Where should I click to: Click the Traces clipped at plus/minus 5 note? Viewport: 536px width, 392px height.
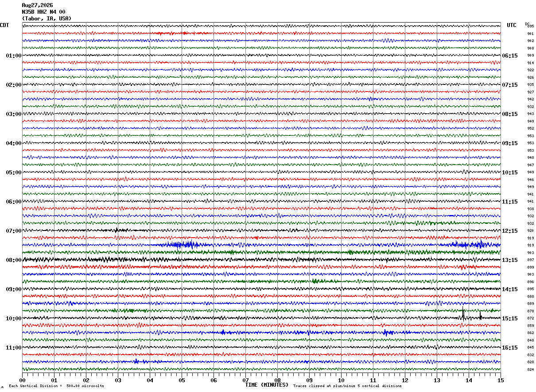(x=347, y=386)
